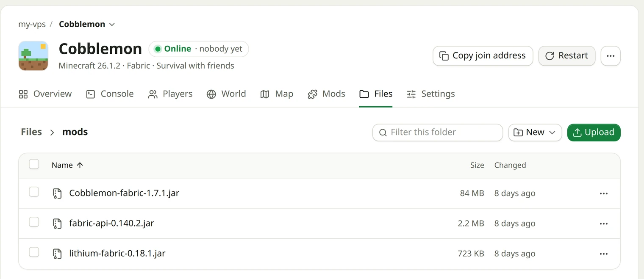Image resolution: width=644 pixels, height=279 pixels.
Task: Tick the lithium-fabric-0.18.1.jar checkbox
Action: [34, 252]
